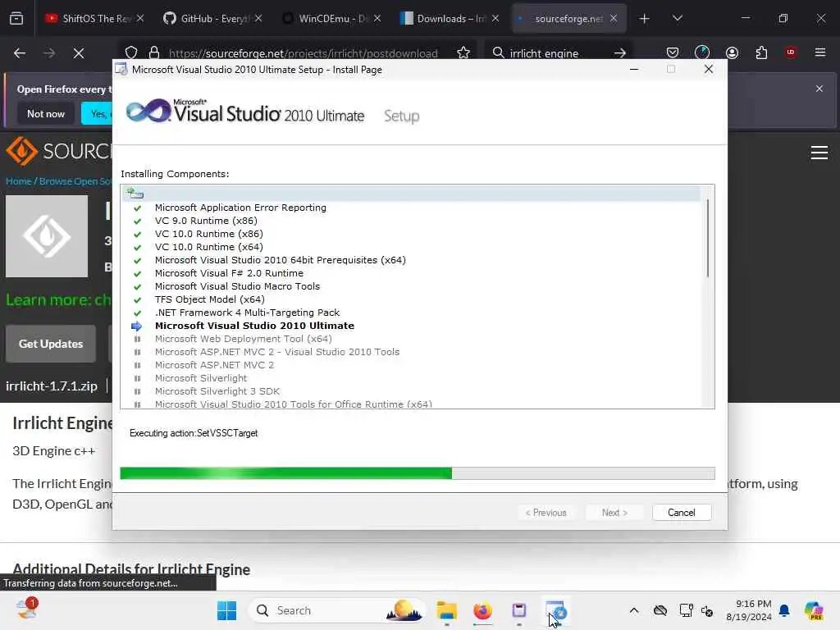Select 'Microsoft Visual Studio Macro Tools' row

237,286
